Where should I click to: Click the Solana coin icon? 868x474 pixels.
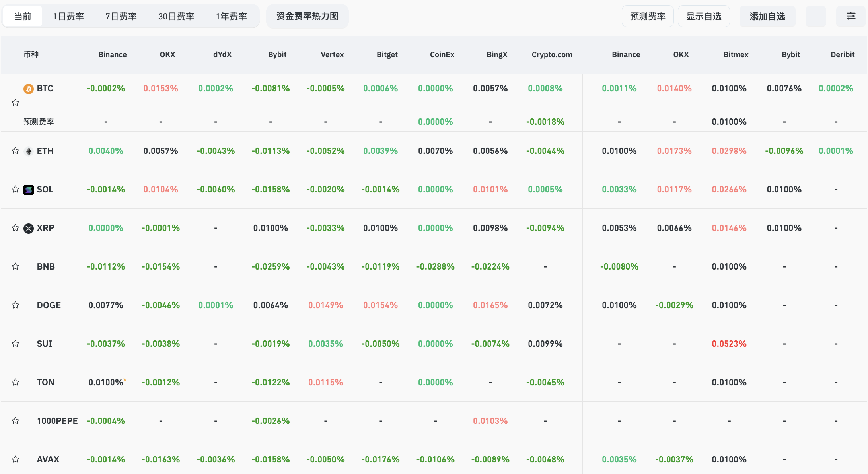coord(29,190)
